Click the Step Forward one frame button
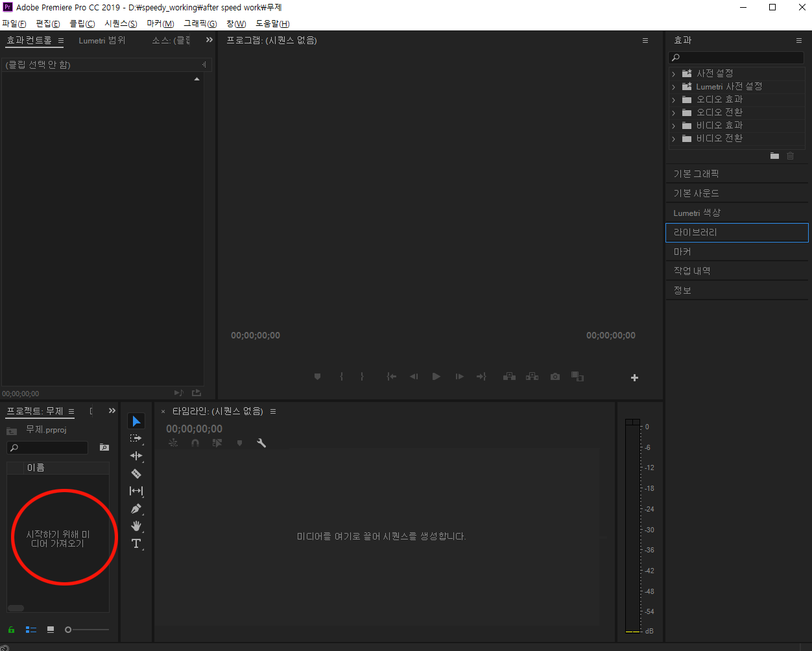Image resolution: width=812 pixels, height=651 pixels. tap(459, 377)
